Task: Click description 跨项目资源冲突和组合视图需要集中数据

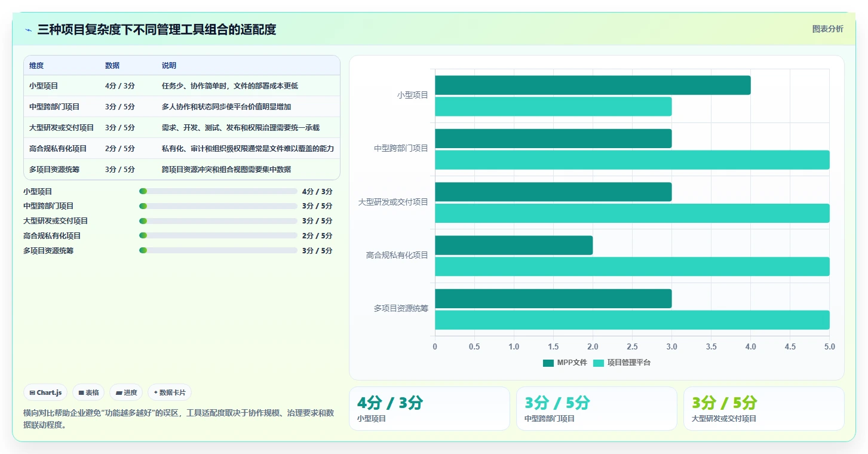Action: pyautogui.click(x=226, y=170)
